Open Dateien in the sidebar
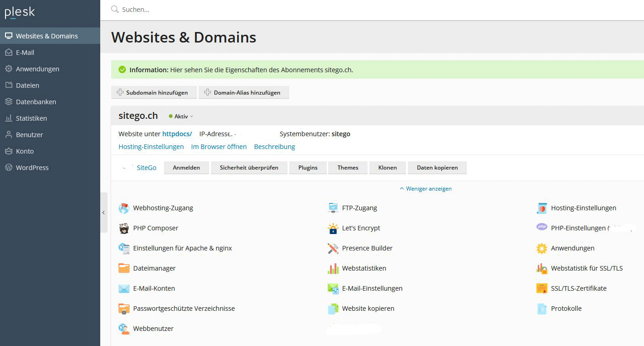Screen dimensions: 644x346 click(50, 85)
